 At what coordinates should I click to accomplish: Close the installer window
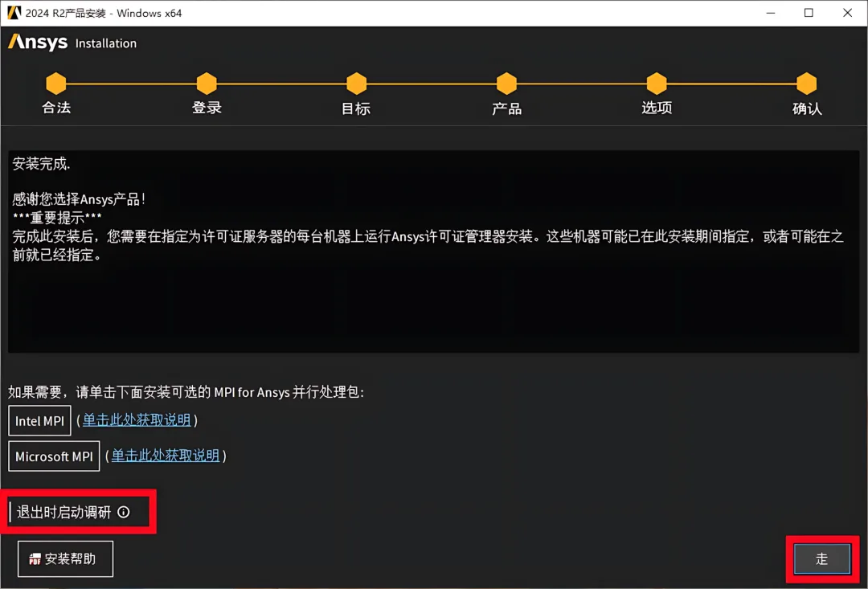click(x=848, y=13)
